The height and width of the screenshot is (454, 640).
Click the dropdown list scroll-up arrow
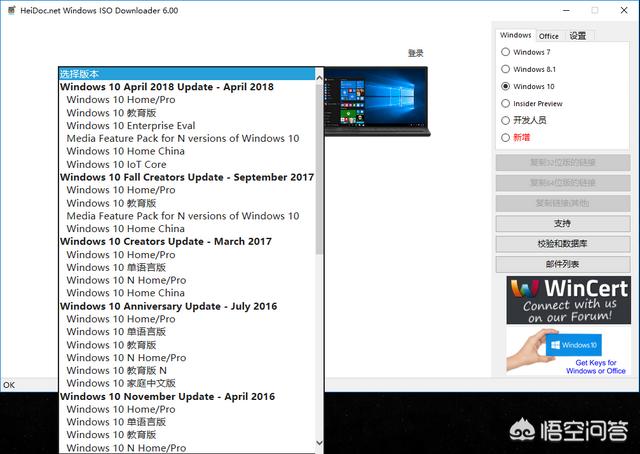click(319, 77)
